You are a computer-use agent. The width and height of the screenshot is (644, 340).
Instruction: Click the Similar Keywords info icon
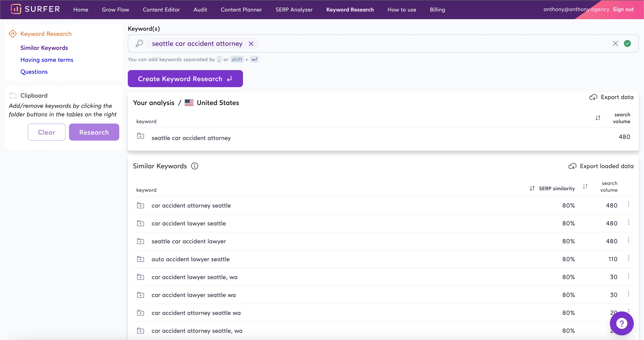click(194, 166)
